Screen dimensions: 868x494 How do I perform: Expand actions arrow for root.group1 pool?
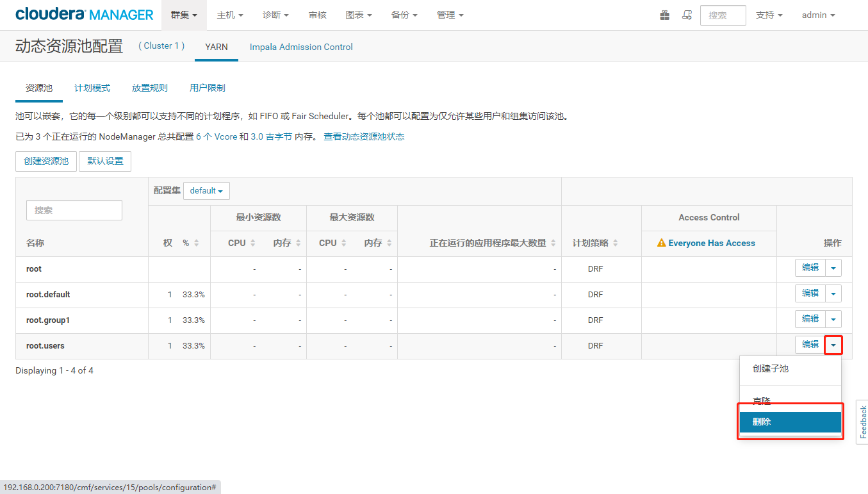tap(833, 319)
